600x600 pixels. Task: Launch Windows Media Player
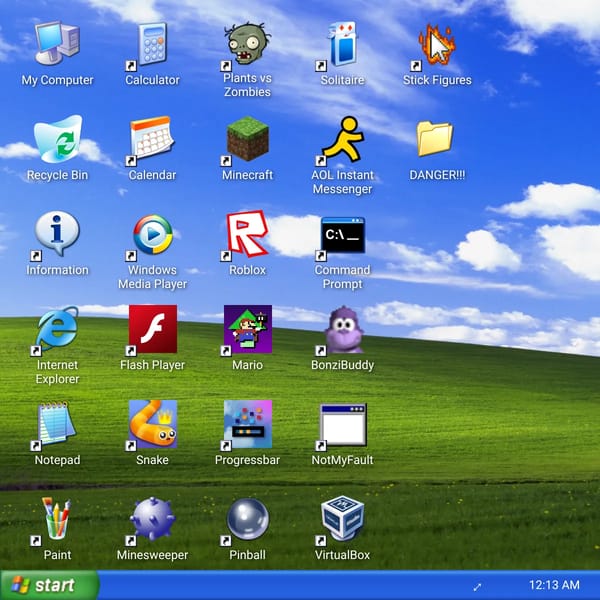(152, 233)
